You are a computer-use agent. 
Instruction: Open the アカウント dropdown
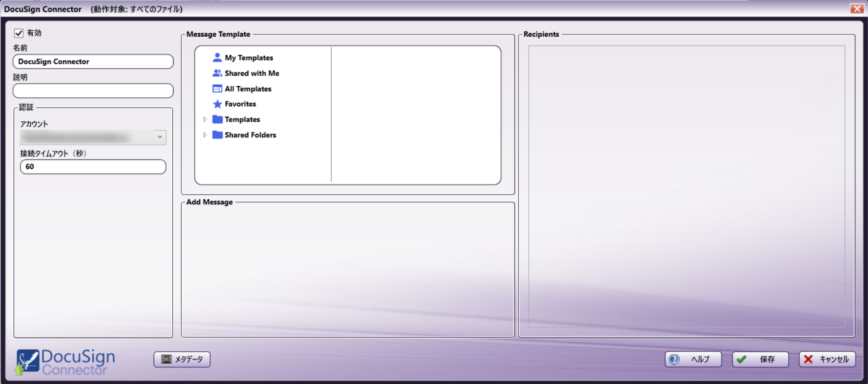tap(93, 137)
